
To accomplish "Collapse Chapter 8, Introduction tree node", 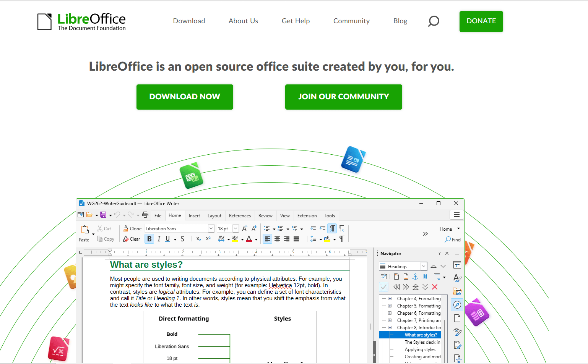I will click(x=390, y=328).
